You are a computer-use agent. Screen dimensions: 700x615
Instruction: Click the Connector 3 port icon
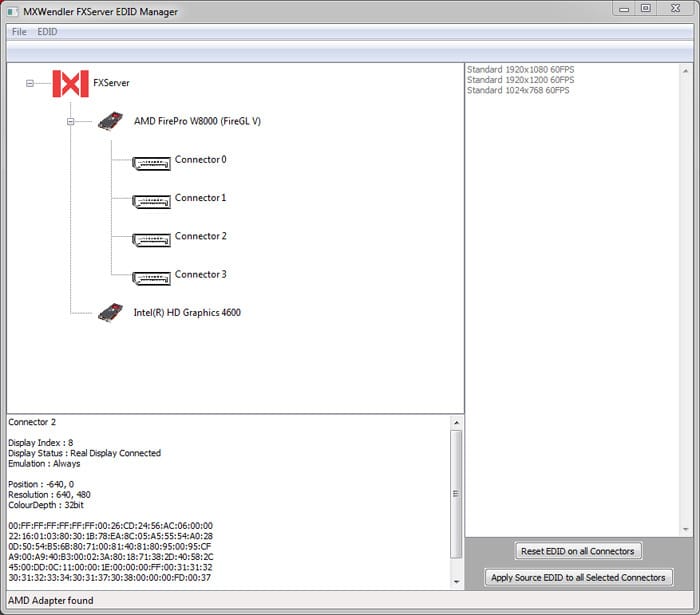pyautogui.click(x=151, y=276)
